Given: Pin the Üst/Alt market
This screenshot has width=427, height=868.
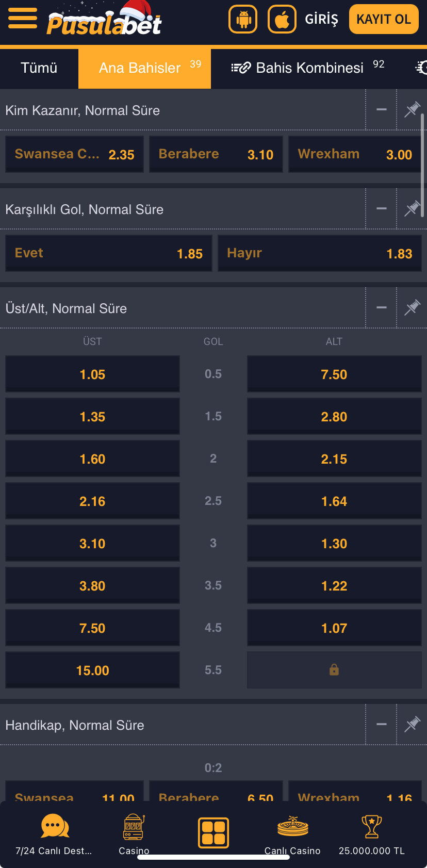Looking at the screenshot, I should coord(412,307).
